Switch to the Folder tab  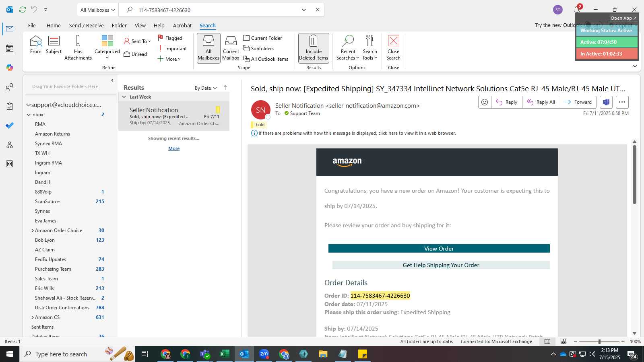(x=119, y=25)
